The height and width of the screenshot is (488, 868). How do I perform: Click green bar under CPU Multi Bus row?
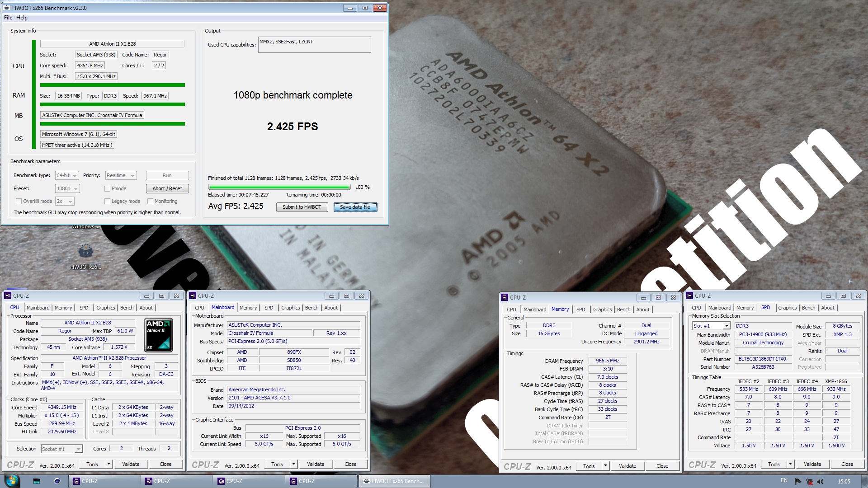(x=113, y=85)
